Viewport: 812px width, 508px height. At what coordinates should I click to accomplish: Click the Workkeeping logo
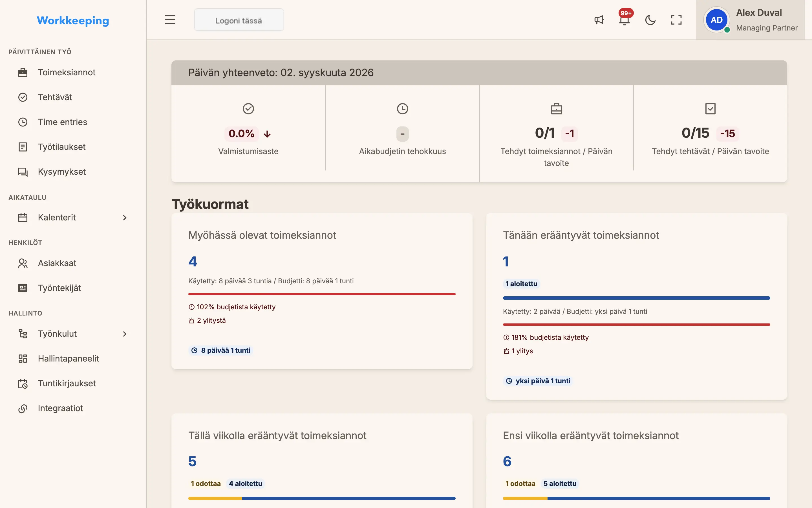pyautogui.click(x=73, y=21)
